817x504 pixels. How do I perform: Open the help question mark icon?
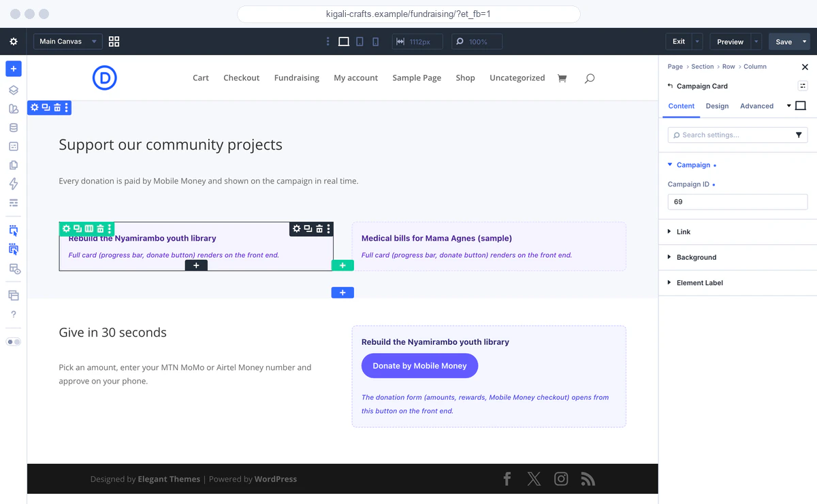[x=14, y=314]
